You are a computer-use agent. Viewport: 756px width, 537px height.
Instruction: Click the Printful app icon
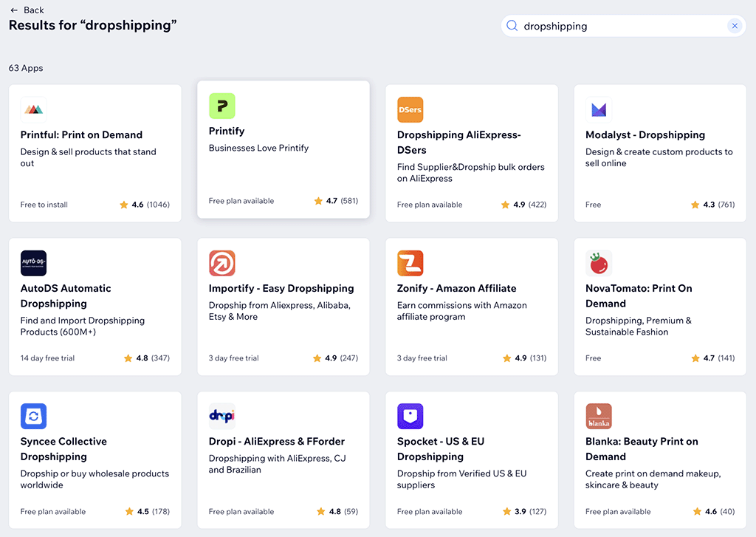pos(33,109)
